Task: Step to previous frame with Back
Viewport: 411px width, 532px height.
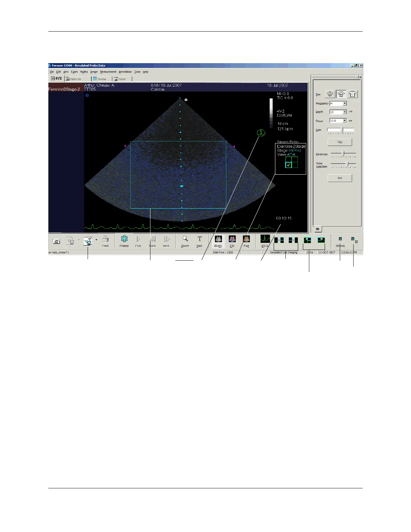Action: pyautogui.click(x=152, y=241)
